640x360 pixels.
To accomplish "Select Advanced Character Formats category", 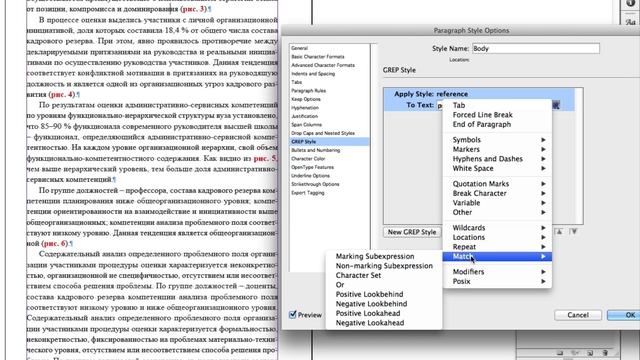I will [x=329, y=65].
